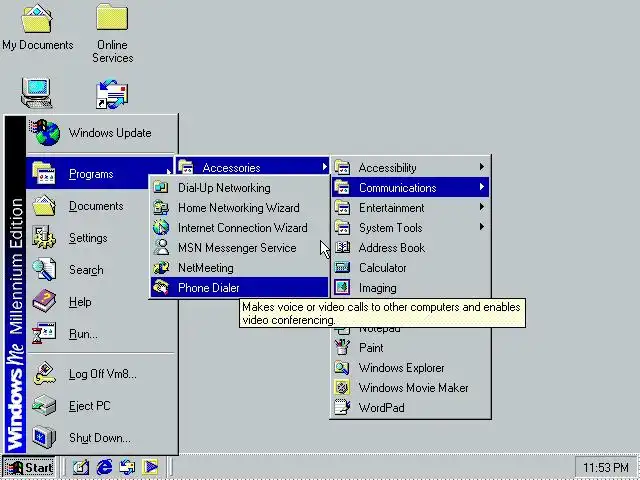Open the Online Services desktop folder icon
The width and height of the screenshot is (640, 480).
pos(112,17)
